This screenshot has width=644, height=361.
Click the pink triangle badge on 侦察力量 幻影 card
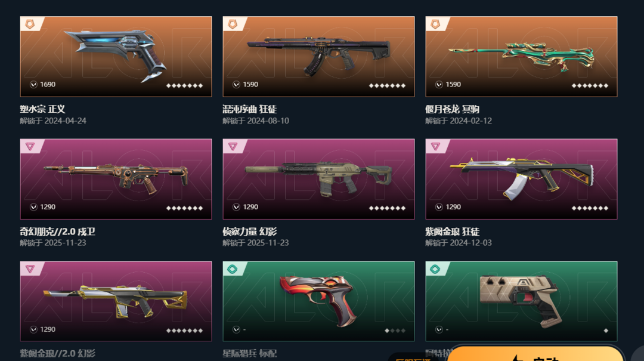[233, 146]
